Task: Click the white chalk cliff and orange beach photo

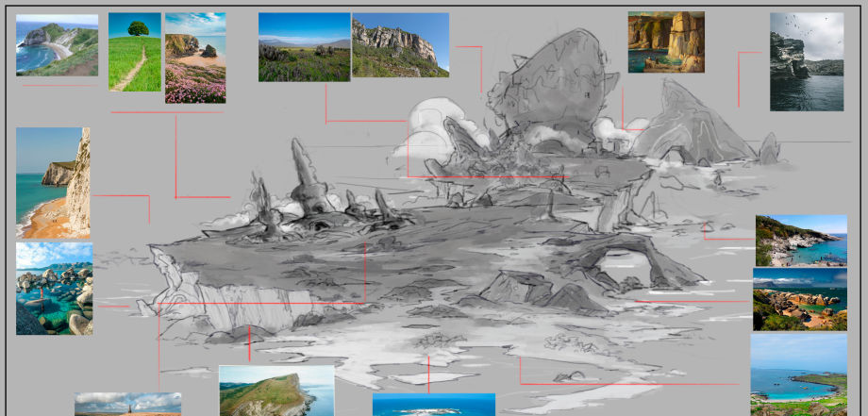Action: 53,183
